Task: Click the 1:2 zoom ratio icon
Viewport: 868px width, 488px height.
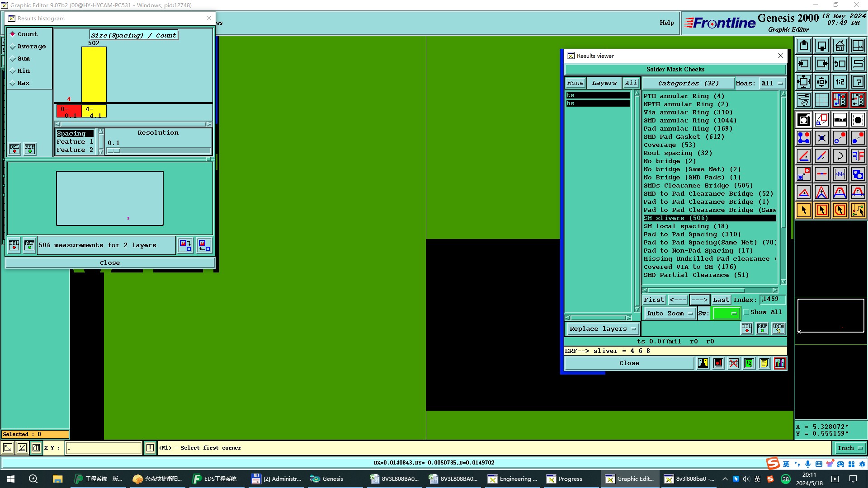Action: (840, 82)
